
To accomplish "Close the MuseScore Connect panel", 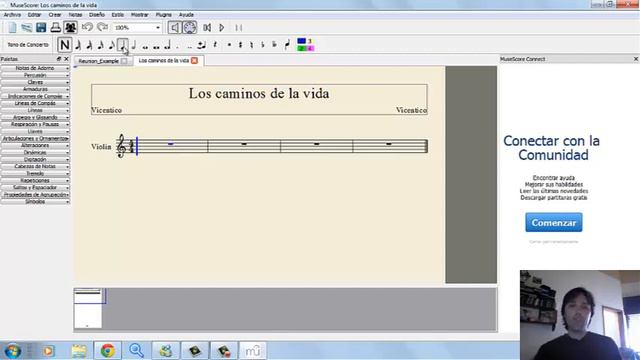I will pyautogui.click(x=636, y=59).
